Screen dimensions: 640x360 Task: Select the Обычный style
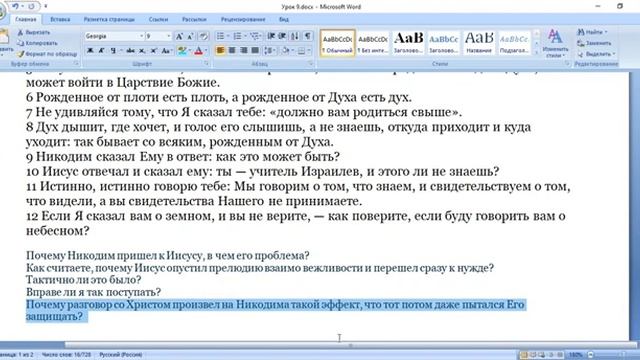(x=338, y=42)
